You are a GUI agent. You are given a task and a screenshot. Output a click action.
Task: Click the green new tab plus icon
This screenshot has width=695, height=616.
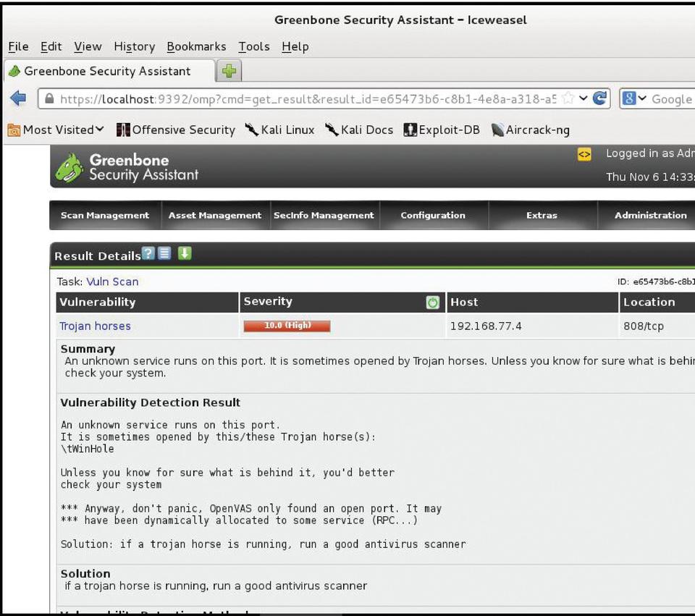(229, 71)
